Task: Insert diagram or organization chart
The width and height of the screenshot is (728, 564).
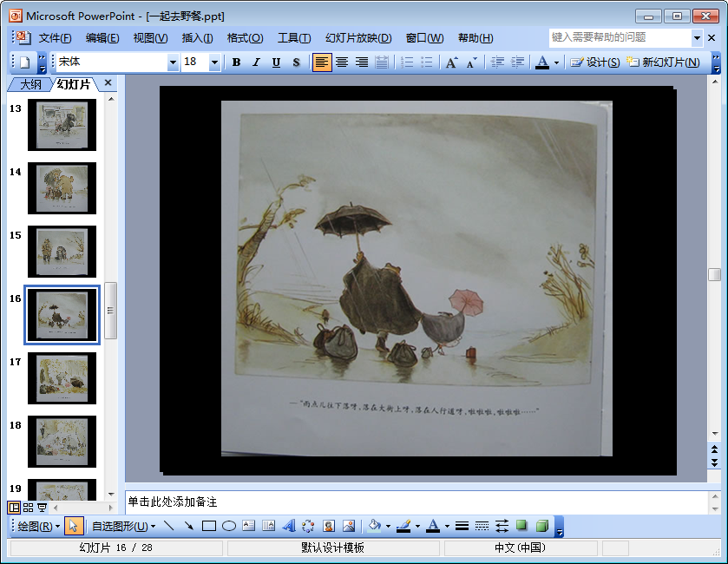Action: tap(308, 526)
